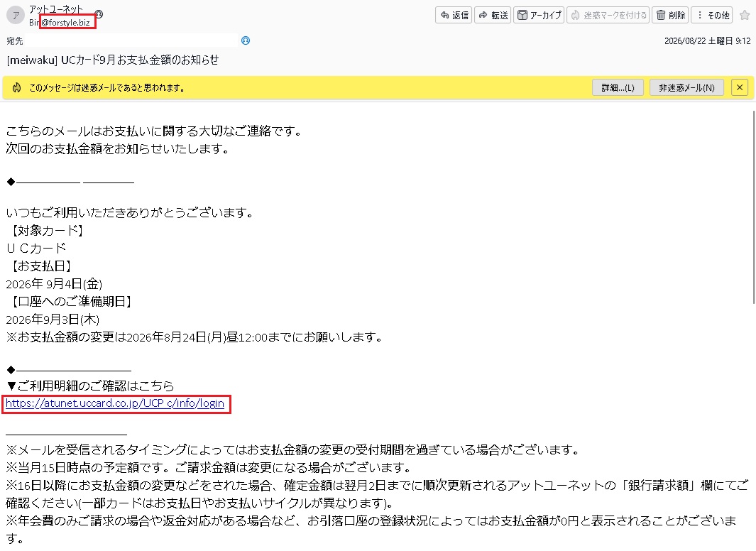Screen dimensions: 756x551
Task: Click sender name アットユーネット
Action: click(x=56, y=9)
